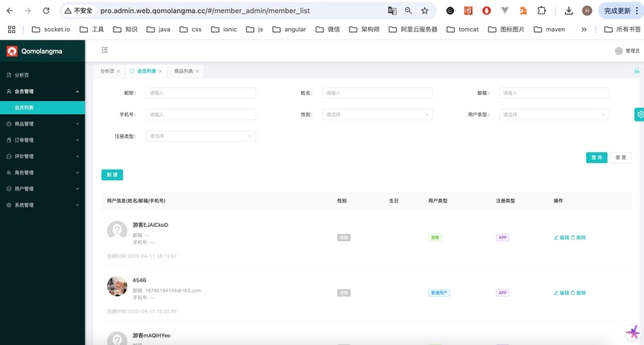Expand the 评价管理 sidebar menu

(x=77, y=156)
